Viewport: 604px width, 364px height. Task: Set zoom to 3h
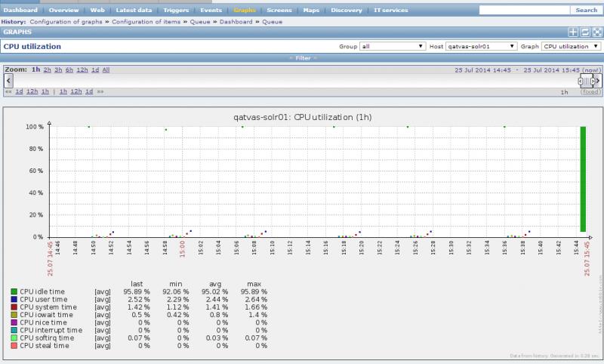coord(58,69)
